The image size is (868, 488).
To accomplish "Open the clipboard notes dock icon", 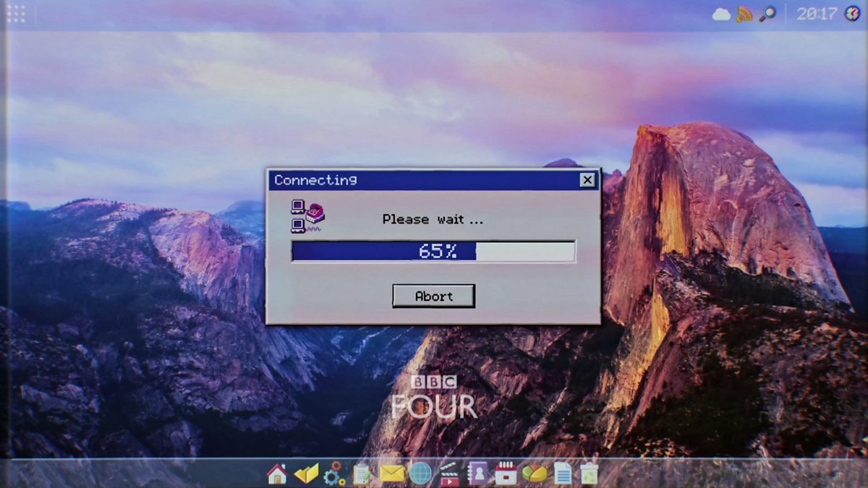I will pos(362,474).
